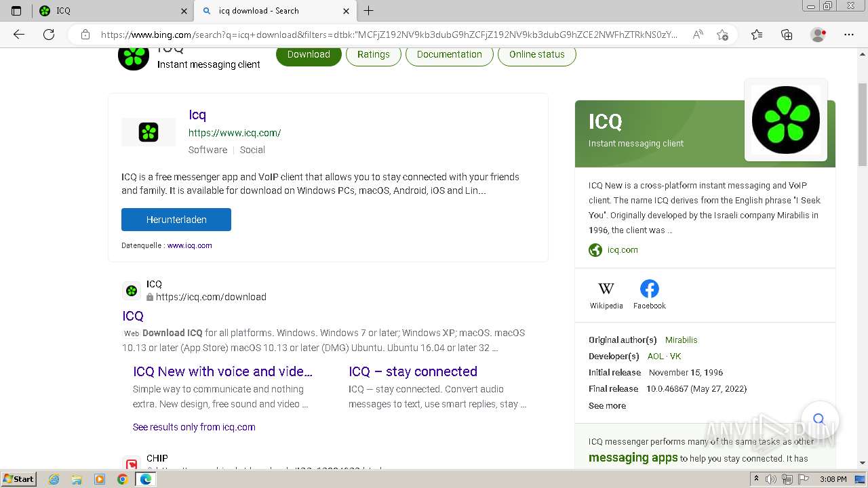Click the action center flag tray icon

tap(804, 479)
